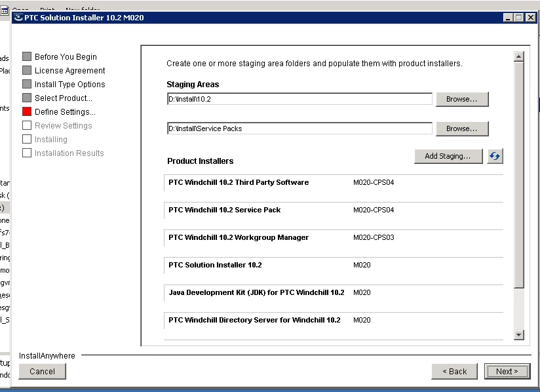Cancel the installation
This screenshot has width=540, height=392.
click(42, 371)
